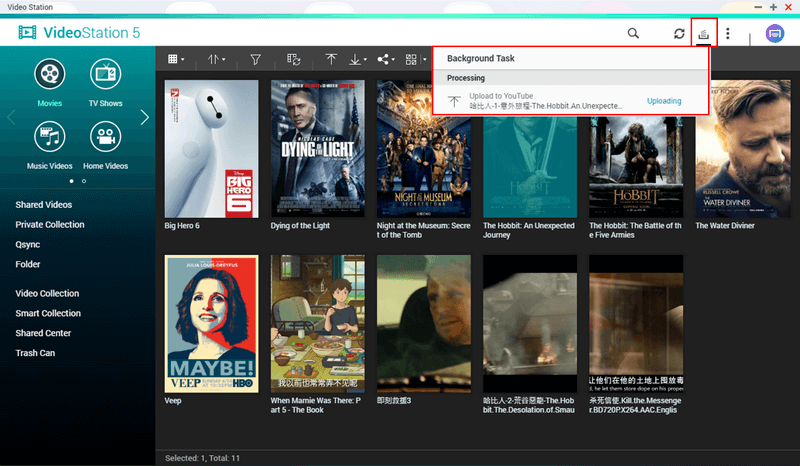Click the Big Hero 6 title text
This screenshot has height=466, width=800.
coord(182,226)
